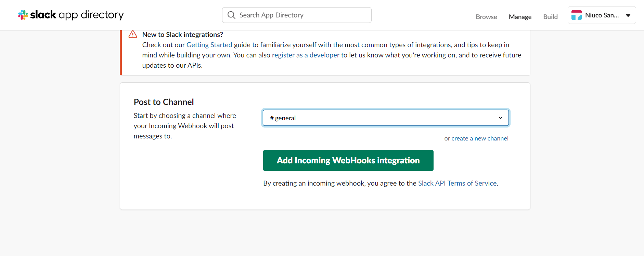Click the warning triangle icon
Image resolution: width=644 pixels, height=256 pixels.
[x=133, y=35]
